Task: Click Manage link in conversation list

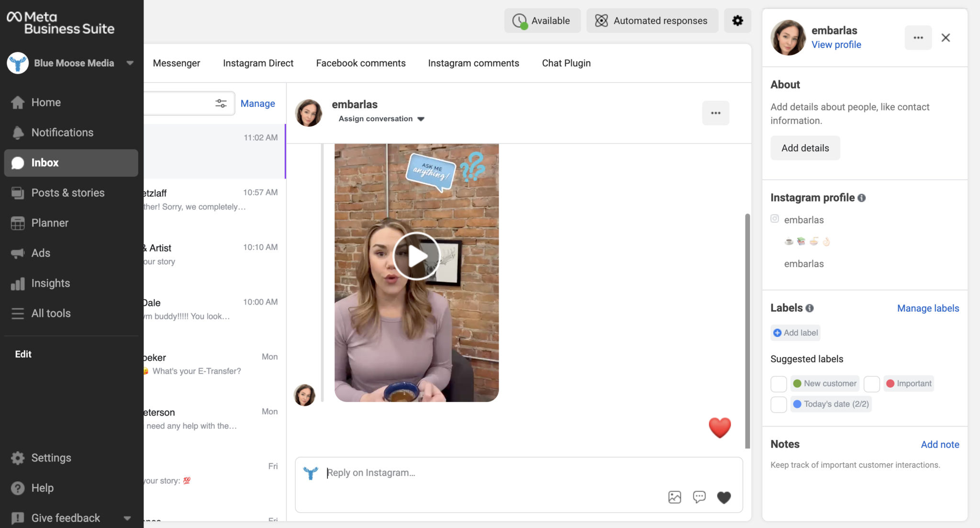Action: pyautogui.click(x=258, y=103)
